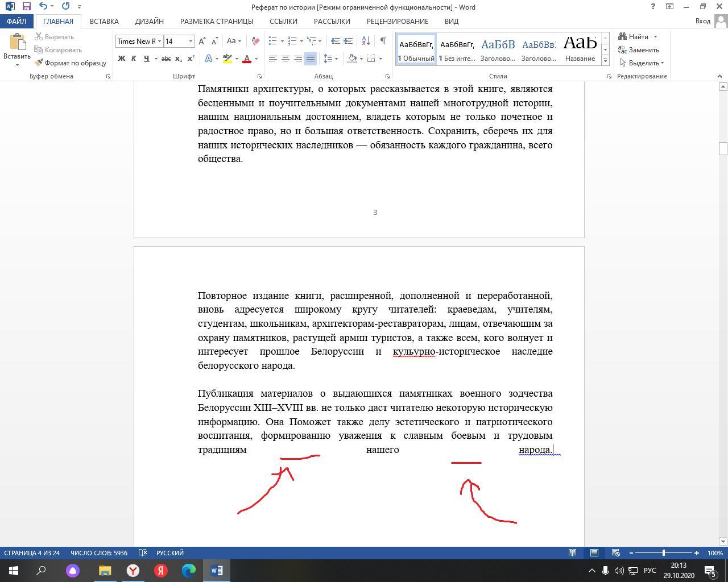
Task: Click the word count in status bar
Action: tap(99, 552)
